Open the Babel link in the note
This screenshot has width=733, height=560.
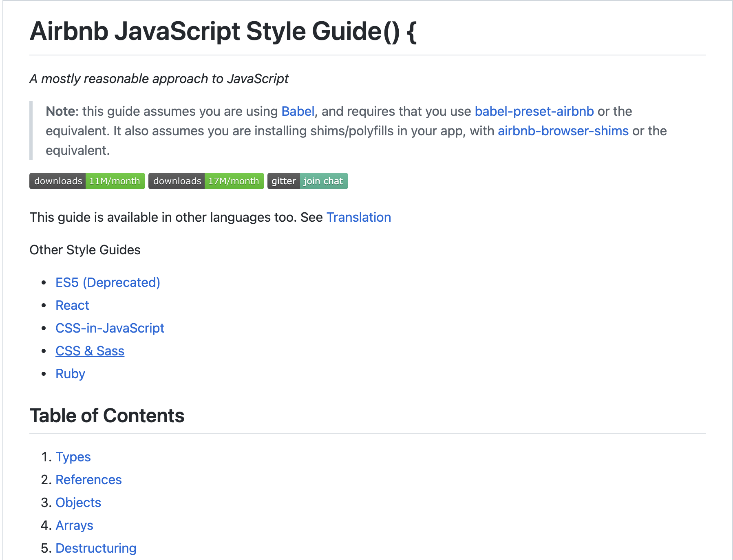[x=298, y=111]
